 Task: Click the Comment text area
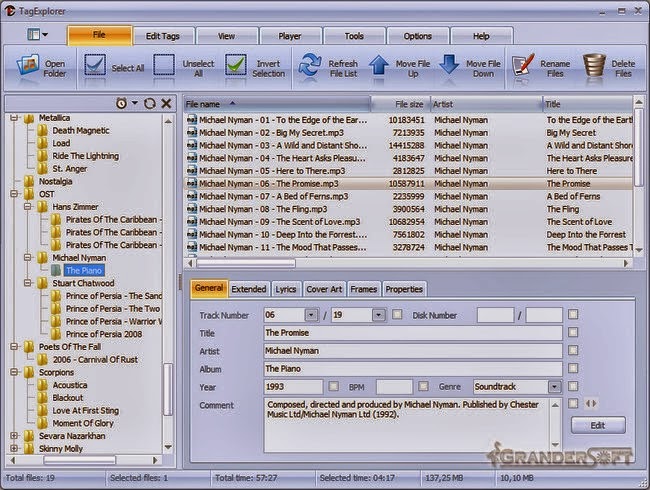pyautogui.click(x=407, y=425)
